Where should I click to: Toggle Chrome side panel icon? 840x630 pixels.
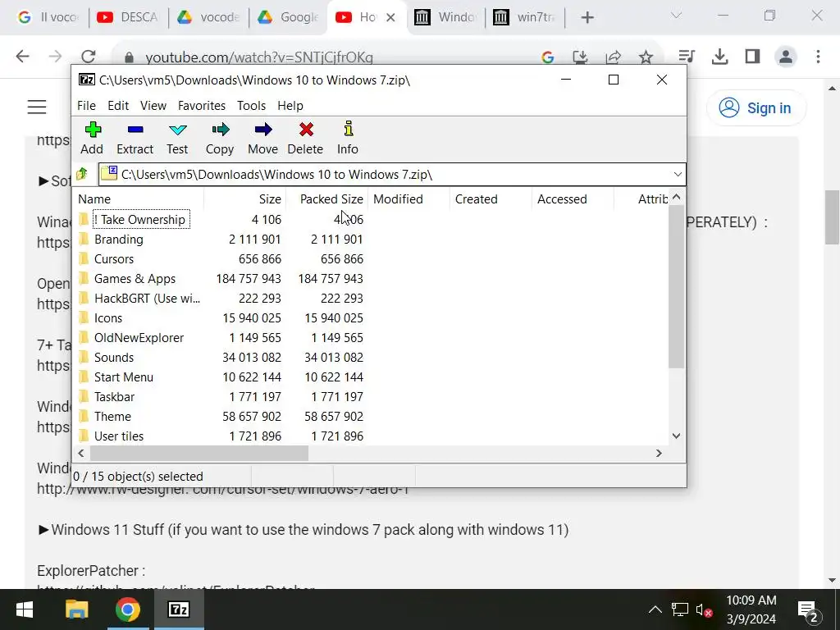(x=752, y=57)
